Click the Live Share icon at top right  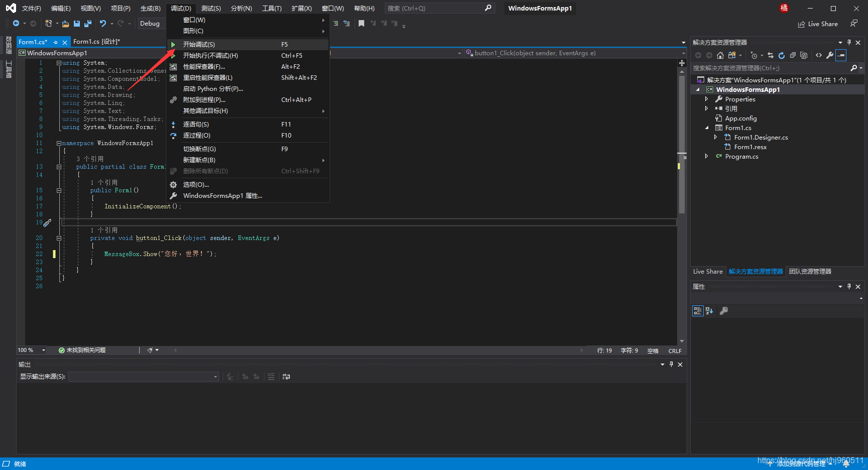point(801,24)
